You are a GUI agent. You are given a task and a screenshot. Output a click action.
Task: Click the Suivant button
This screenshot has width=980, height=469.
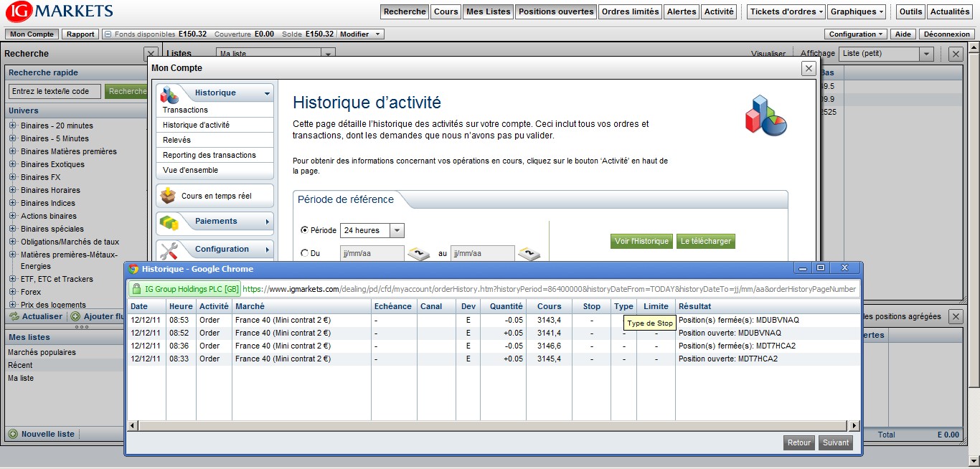tap(836, 442)
